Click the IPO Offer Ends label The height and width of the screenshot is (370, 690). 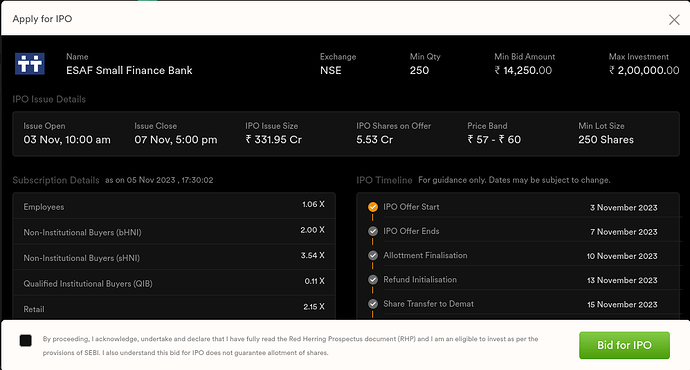pos(411,231)
